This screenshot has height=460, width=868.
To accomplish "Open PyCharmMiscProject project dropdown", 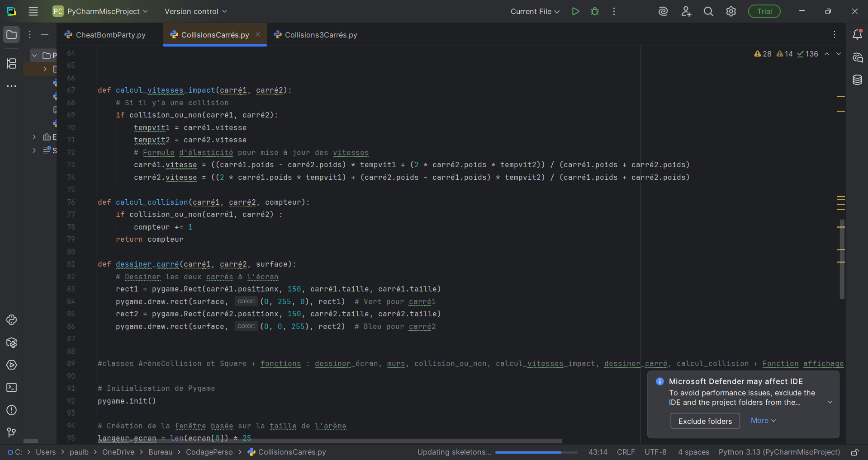I will (100, 11).
